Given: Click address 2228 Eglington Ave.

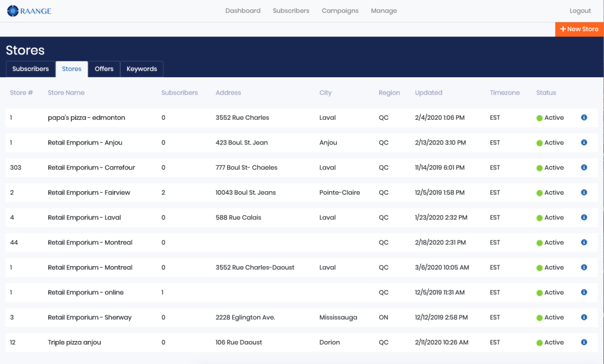Looking at the screenshot, I should tap(245, 317).
